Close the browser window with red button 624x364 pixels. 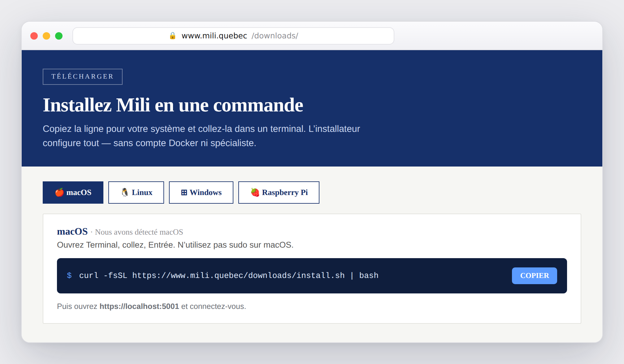pos(34,36)
